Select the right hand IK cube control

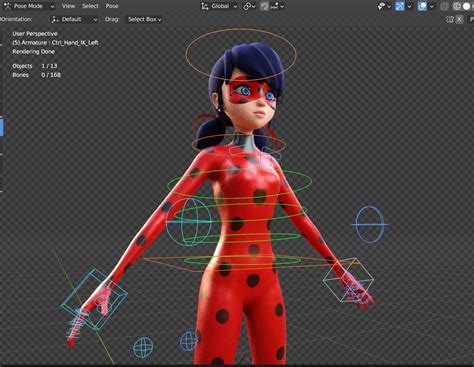point(348,280)
